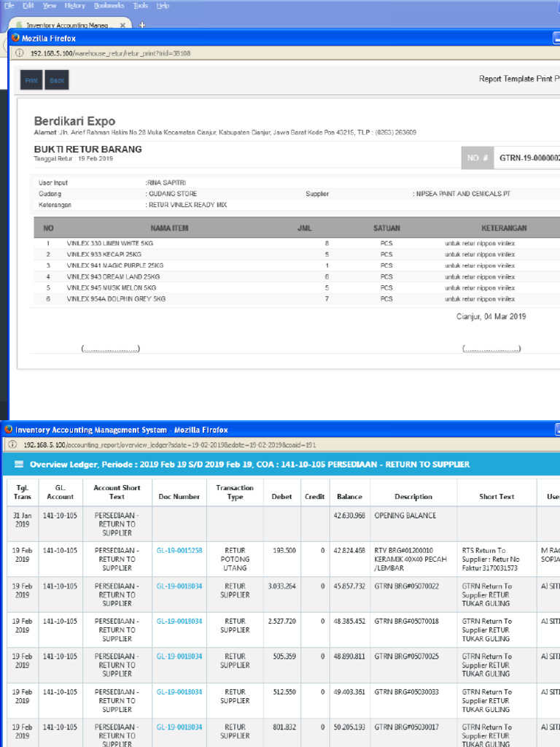Click KETERANGAN column header
This screenshot has width=560, height=747.
[504, 228]
